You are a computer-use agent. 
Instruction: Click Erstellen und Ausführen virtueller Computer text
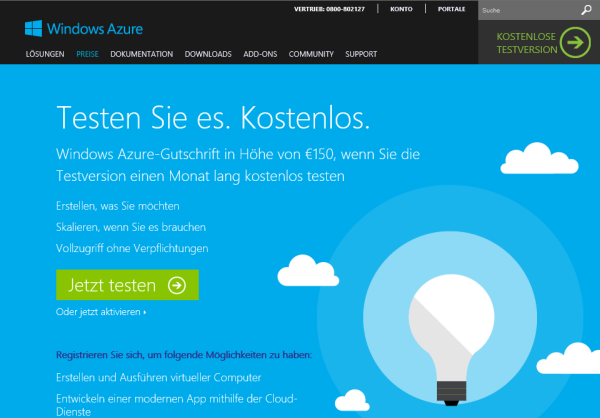(x=158, y=378)
